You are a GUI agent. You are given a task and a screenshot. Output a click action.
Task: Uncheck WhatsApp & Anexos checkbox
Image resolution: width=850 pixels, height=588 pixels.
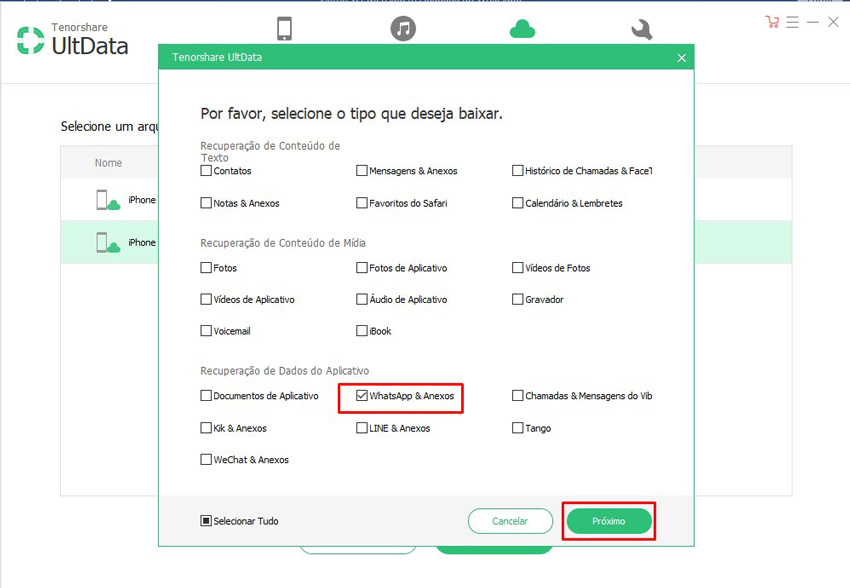pyautogui.click(x=362, y=396)
